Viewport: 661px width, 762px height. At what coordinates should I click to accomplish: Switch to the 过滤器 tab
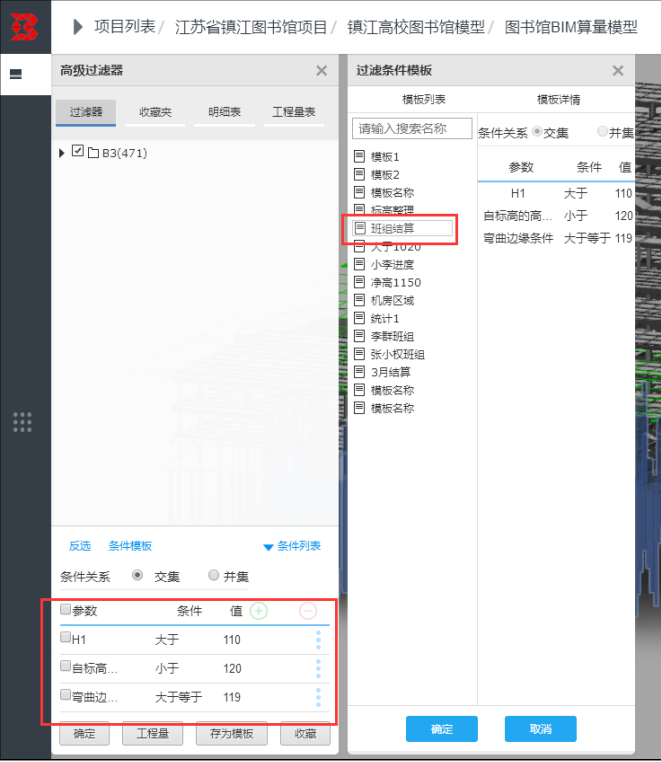click(x=86, y=112)
